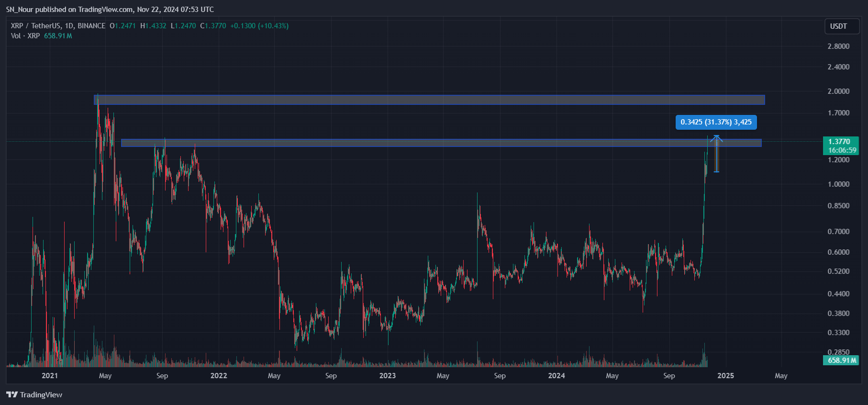Click the low value L1.2470 in header
Viewport: 868px width, 405px height.
pos(183,26)
